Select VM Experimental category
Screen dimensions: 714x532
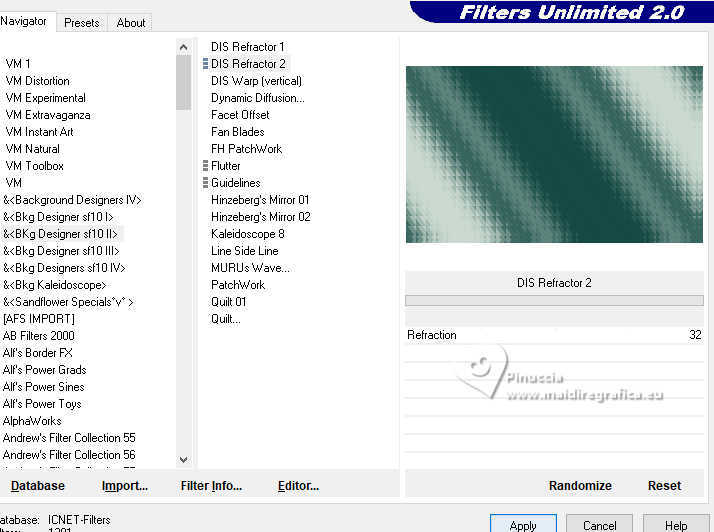click(46, 98)
